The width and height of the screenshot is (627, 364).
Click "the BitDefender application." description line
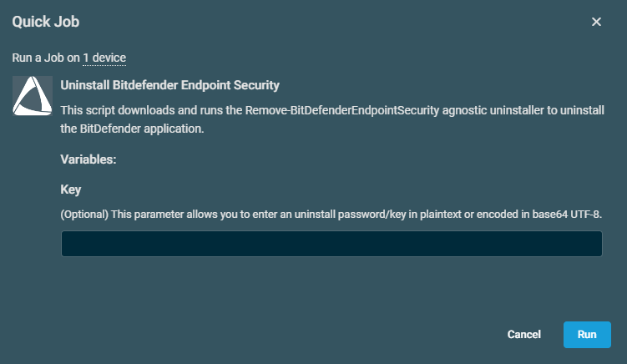click(130, 129)
